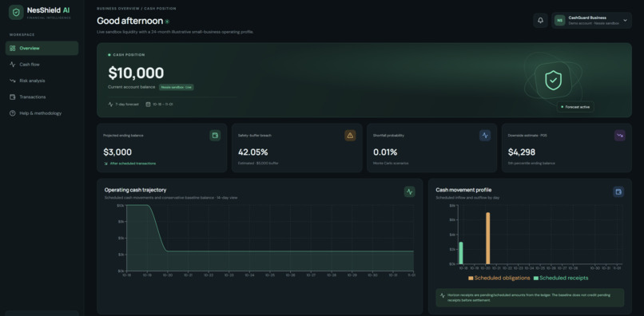The width and height of the screenshot is (644, 316).
Task: Click the Monte Carlo scenarios caption
Action: coord(391,164)
